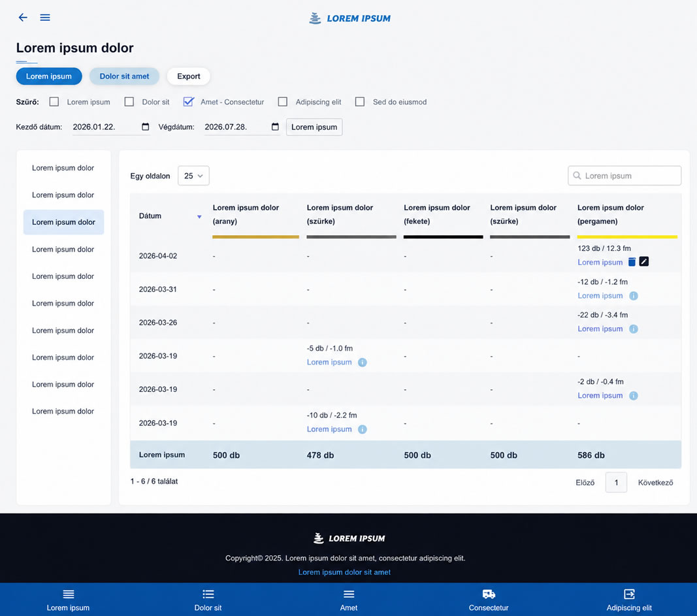The image size is (697, 616).
Task: Open the Lorem ipsum link in the 2026-03-31 row
Action: pyautogui.click(x=600, y=295)
